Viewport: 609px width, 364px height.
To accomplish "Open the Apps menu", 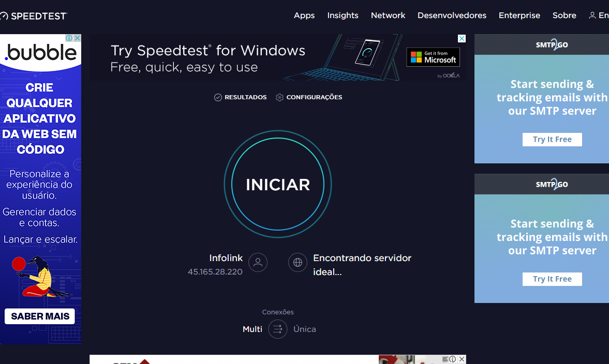I will [x=304, y=16].
